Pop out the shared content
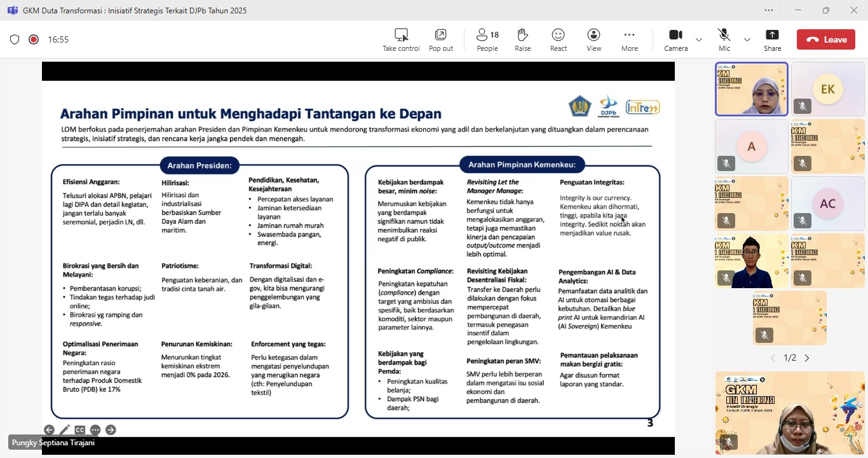The width and height of the screenshot is (868, 458). (x=440, y=39)
